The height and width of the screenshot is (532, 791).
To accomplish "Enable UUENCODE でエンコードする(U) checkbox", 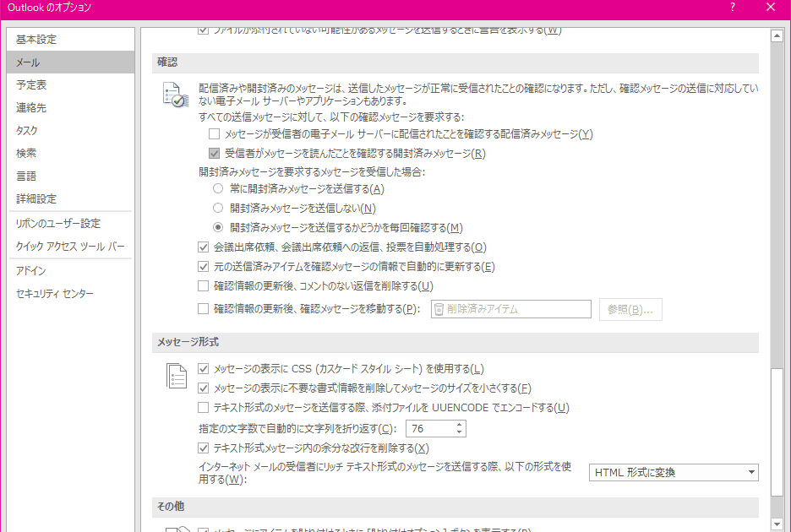I will pyautogui.click(x=204, y=408).
